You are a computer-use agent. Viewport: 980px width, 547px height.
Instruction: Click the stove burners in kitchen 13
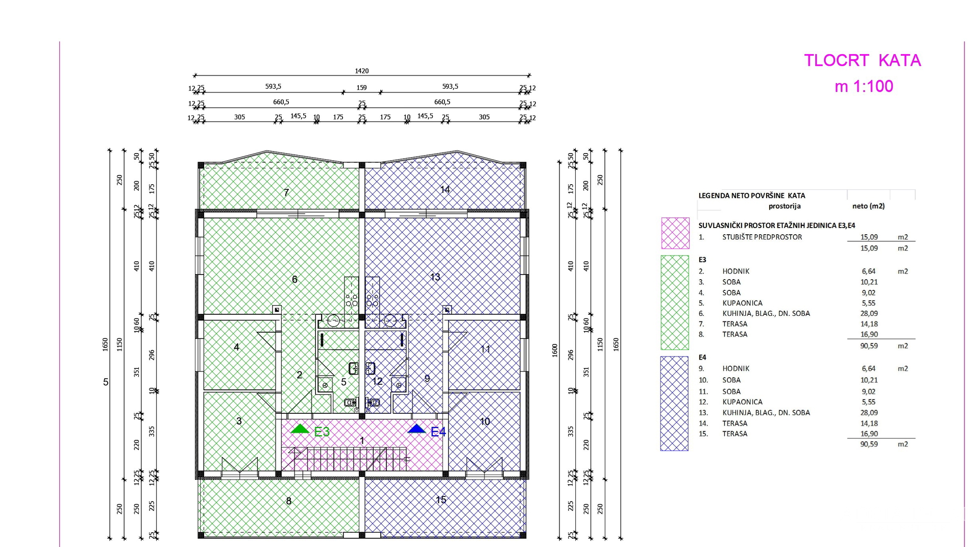(373, 300)
